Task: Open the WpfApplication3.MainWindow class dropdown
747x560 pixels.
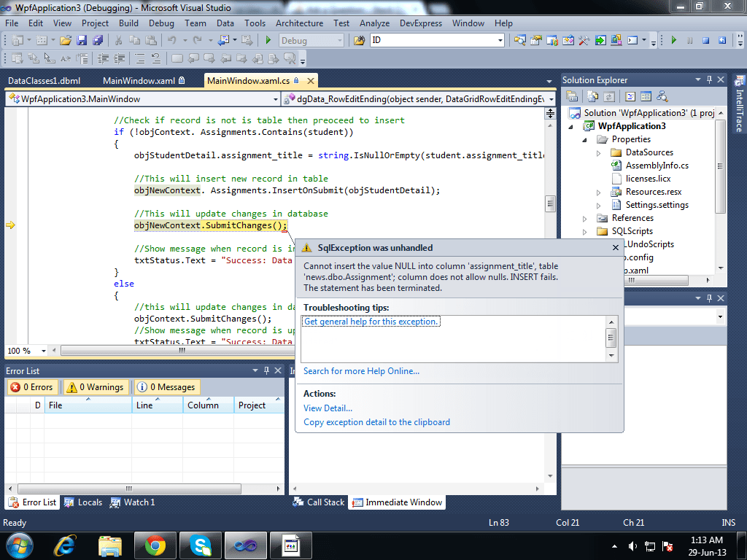Action: point(275,99)
